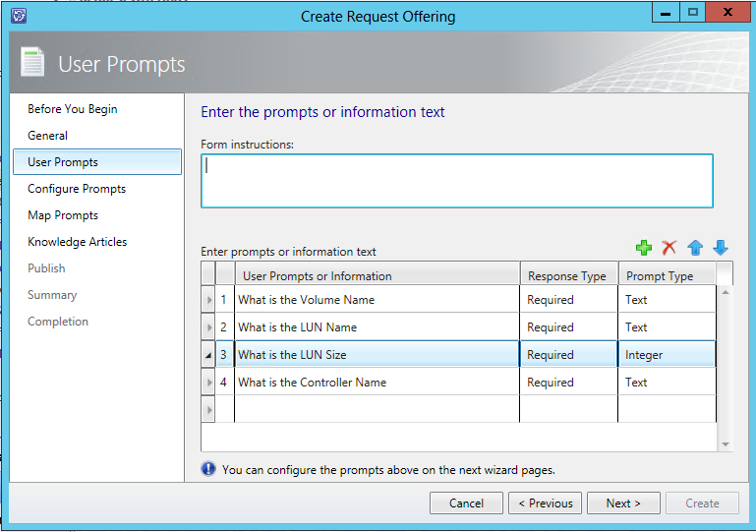
Task: Click row selector for Controller Name row
Action: click(x=207, y=383)
